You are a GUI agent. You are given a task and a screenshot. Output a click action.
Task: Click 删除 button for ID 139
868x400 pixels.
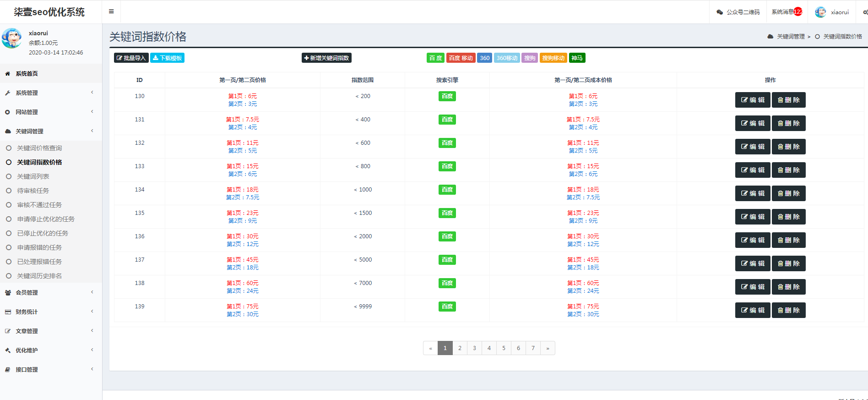click(788, 310)
